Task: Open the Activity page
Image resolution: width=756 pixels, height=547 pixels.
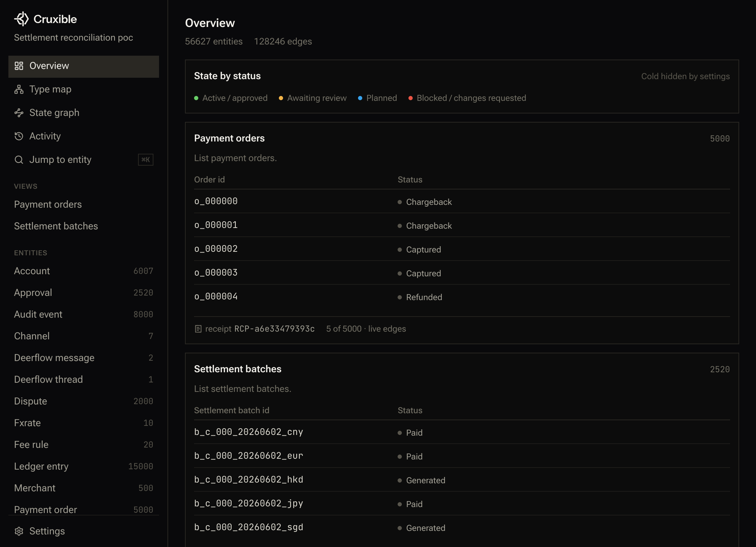Action: [x=84, y=136]
